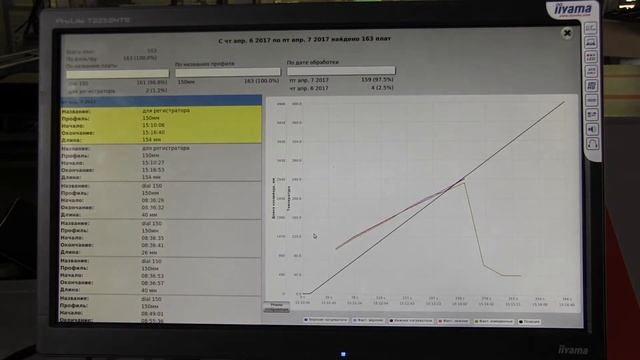Select the yellow record started at 15:10:06

[161, 125]
